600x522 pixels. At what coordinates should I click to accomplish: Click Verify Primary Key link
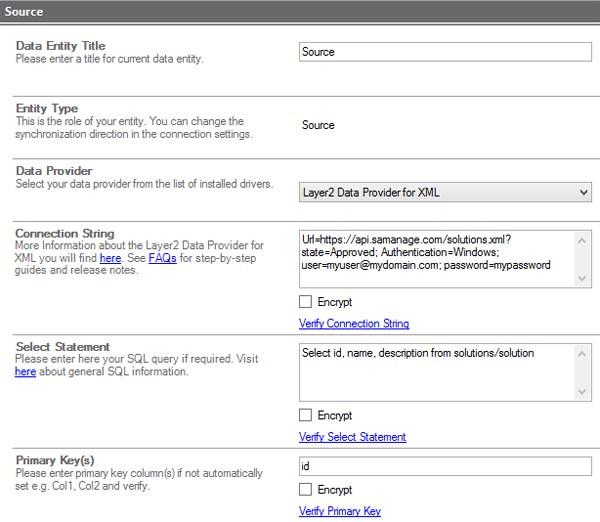tap(339, 511)
